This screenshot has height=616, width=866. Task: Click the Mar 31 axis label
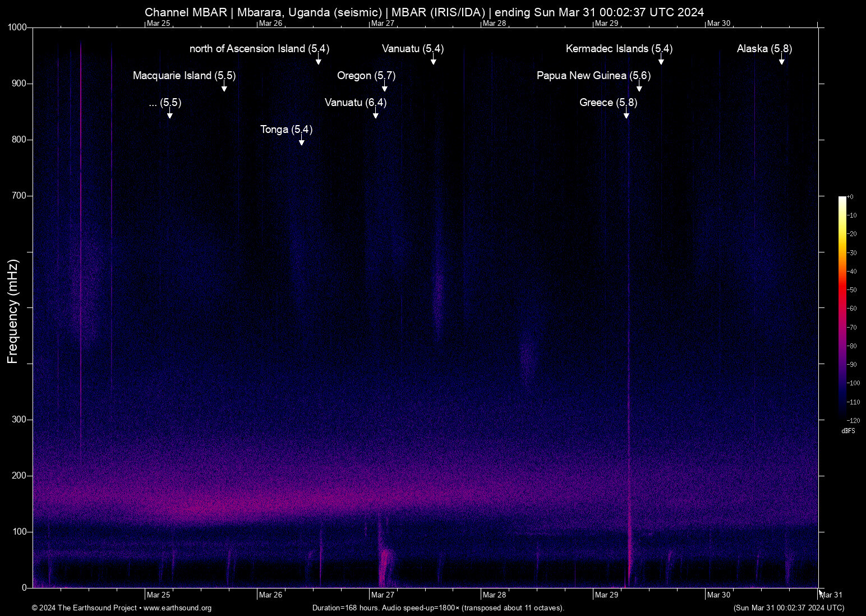(831, 595)
